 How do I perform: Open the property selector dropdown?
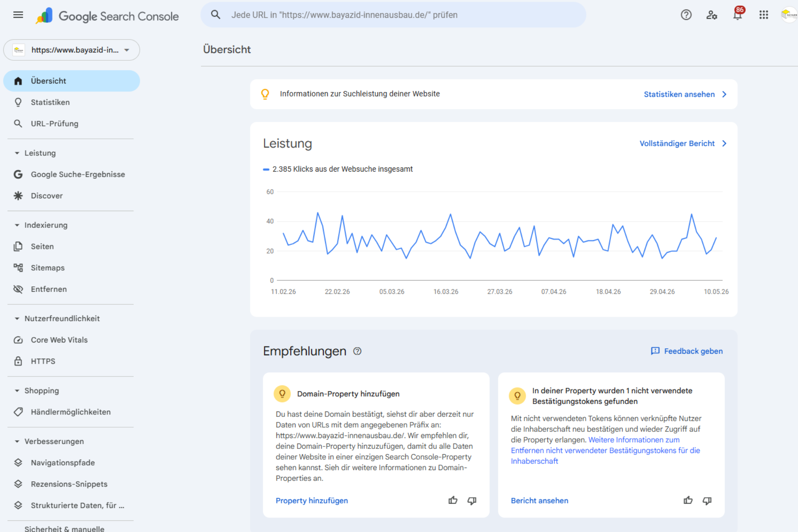[x=71, y=50]
